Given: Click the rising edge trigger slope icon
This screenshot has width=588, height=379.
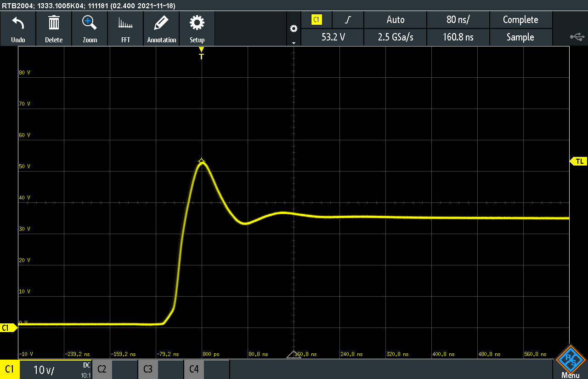Looking at the screenshot, I should click(x=348, y=20).
